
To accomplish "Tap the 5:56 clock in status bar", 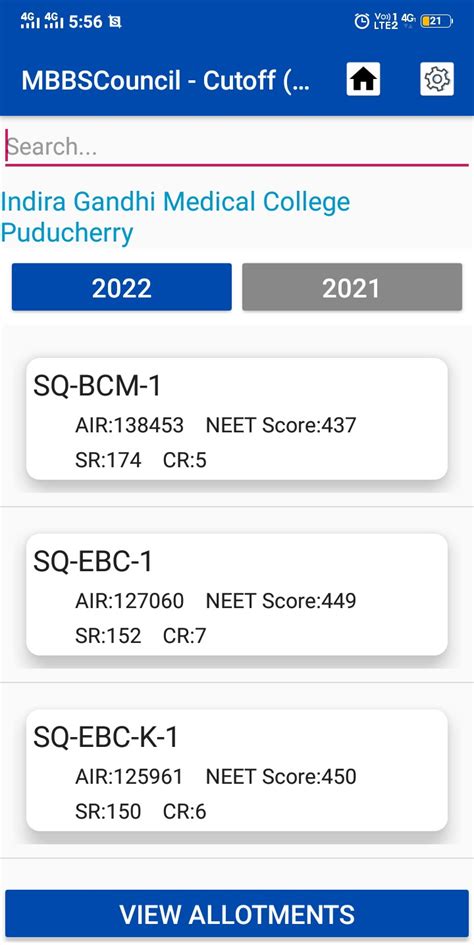I will point(85,22).
